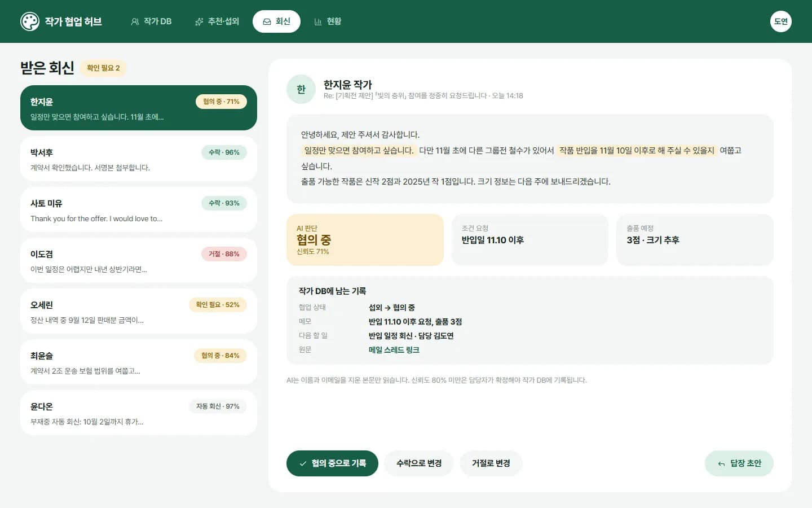Click the 조건 요청 반입일 11.10 이후 card
Screen dimensions: 812x508
point(530,240)
